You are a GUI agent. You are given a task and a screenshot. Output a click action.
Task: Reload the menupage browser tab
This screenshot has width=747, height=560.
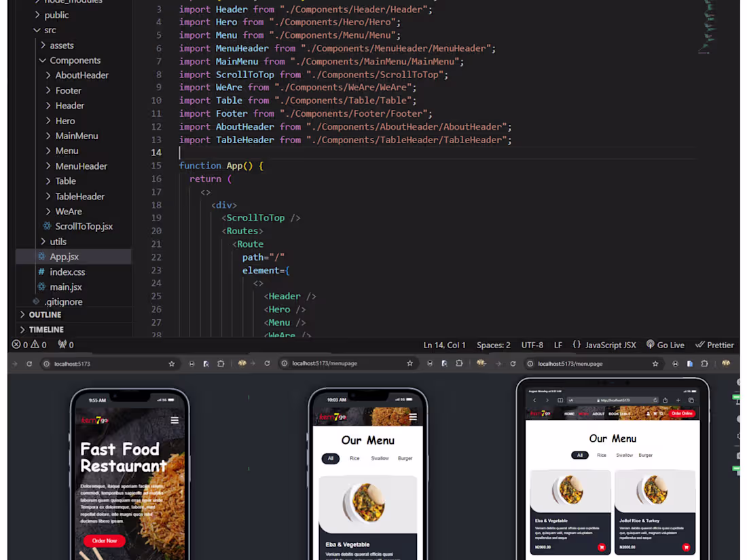click(513, 364)
